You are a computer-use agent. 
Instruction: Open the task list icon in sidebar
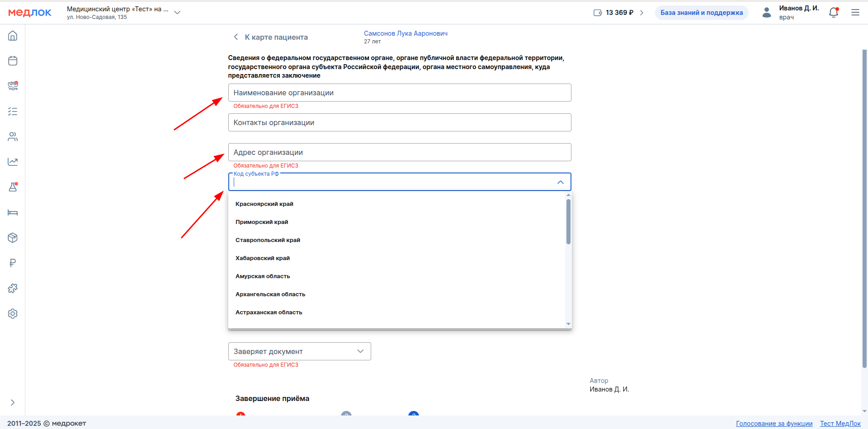pos(13,112)
